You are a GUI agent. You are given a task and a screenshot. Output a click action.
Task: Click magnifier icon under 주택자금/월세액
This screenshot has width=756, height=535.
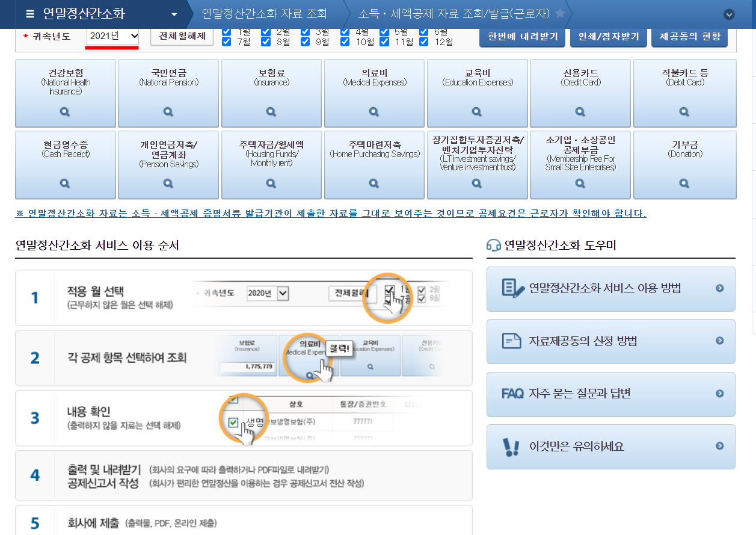(271, 184)
